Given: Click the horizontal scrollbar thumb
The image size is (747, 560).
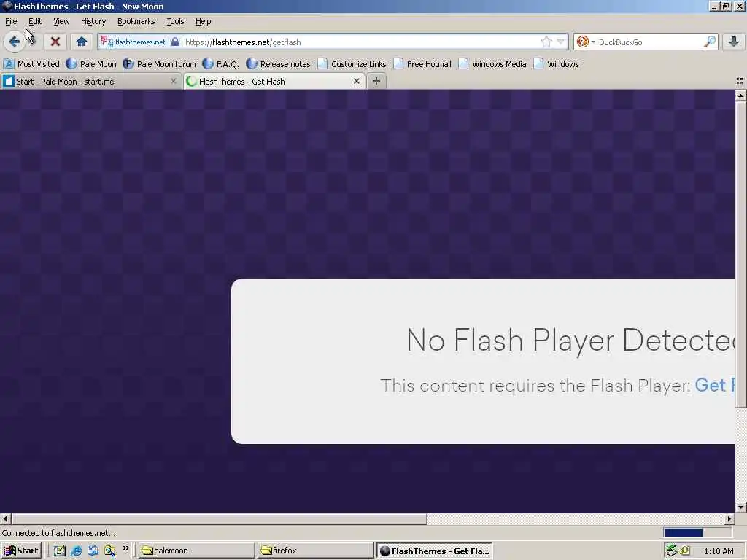Looking at the screenshot, I should 219,518.
